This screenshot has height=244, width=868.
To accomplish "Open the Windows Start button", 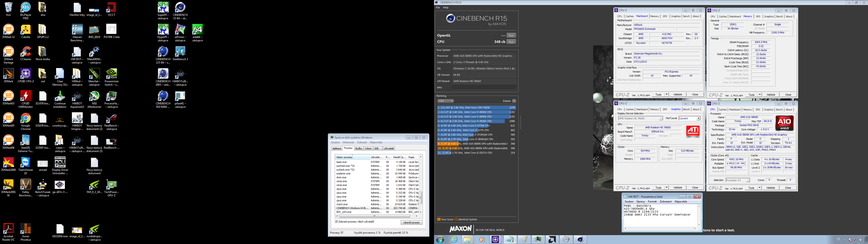I will 440,240.
